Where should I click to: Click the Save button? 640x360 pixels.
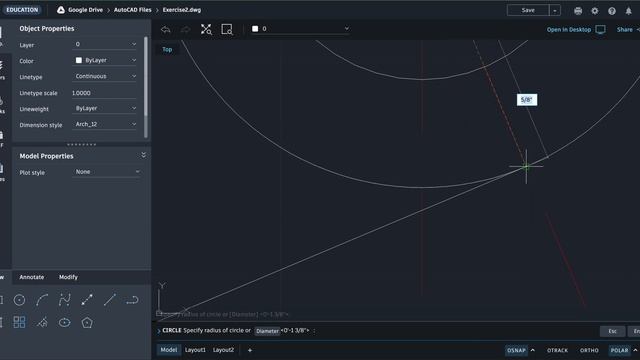pyautogui.click(x=528, y=10)
